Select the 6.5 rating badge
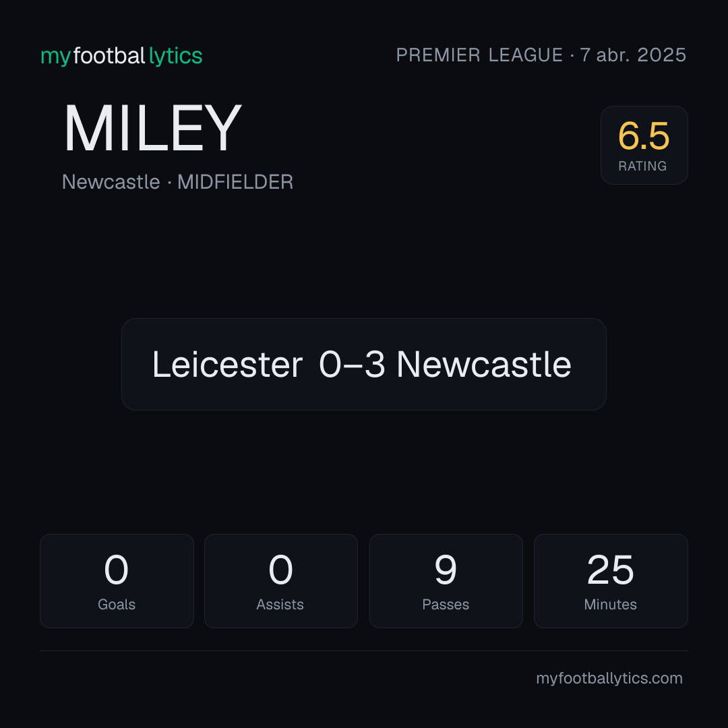Image resolution: width=728 pixels, height=728 pixels. [644, 146]
